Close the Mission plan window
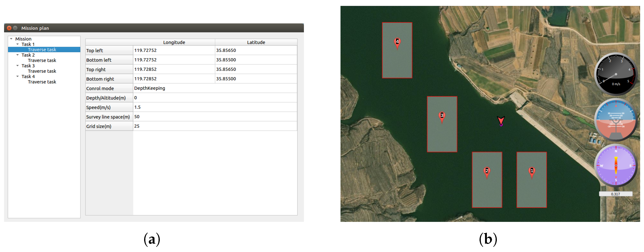644x252 pixels. tap(9, 28)
